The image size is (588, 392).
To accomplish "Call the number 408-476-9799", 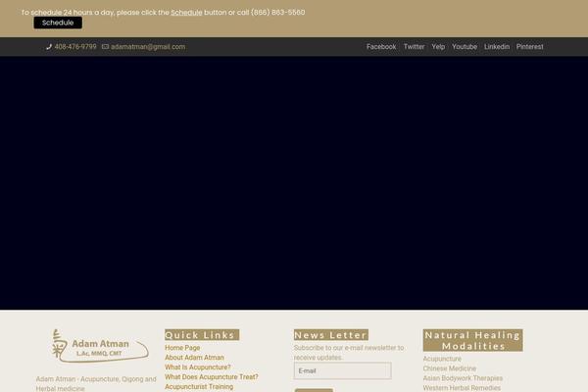I will 75,47.
